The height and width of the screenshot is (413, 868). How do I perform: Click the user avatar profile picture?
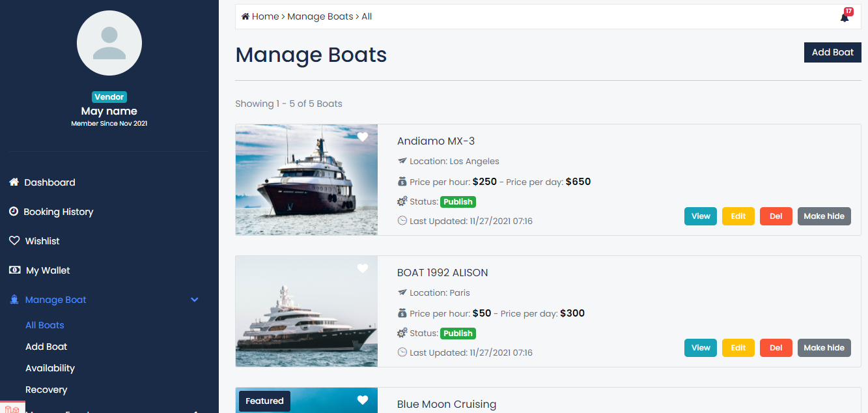[109, 43]
